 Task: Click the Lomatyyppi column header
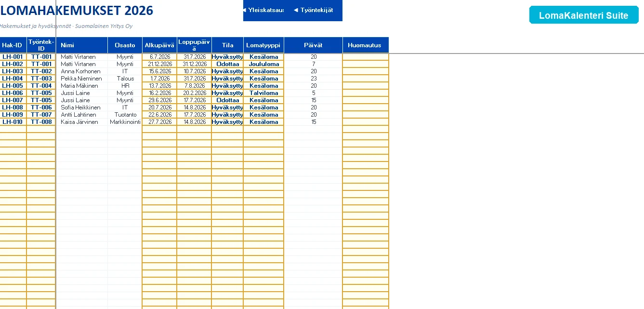click(263, 45)
